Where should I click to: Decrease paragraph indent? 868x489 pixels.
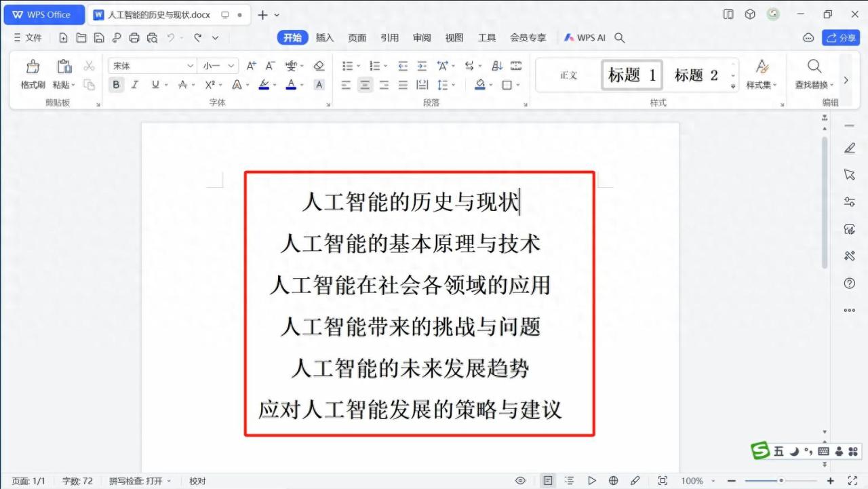click(403, 66)
